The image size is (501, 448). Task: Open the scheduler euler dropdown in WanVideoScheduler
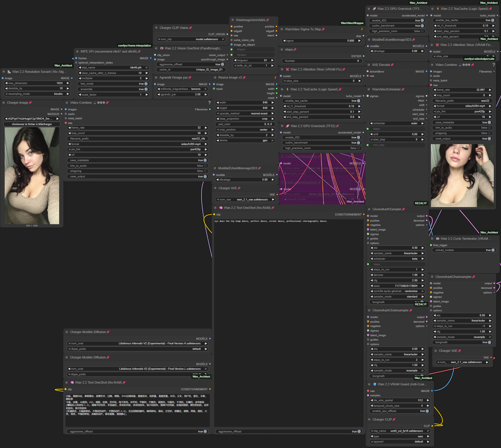(397, 123)
